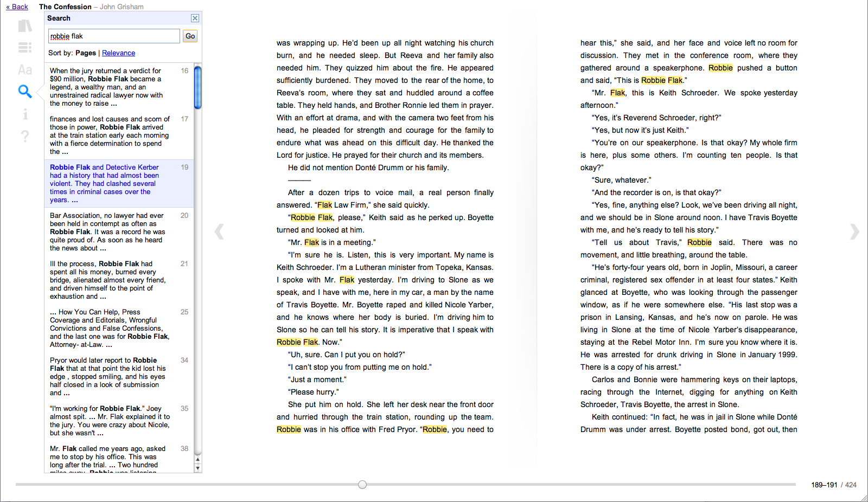Click the Go search button
Screen dimensions: 868x502
pyautogui.click(x=190, y=36)
